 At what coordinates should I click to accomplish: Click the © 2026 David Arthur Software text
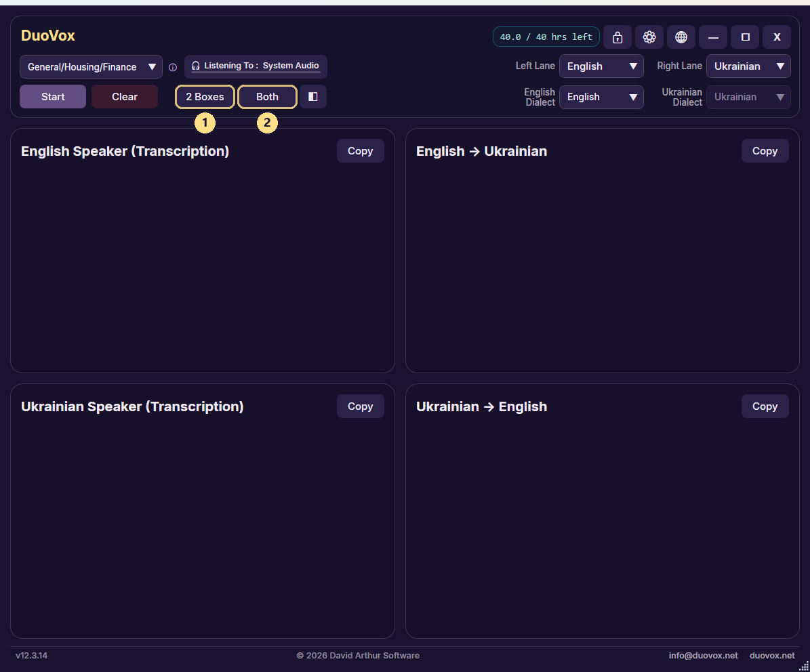click(358, 656)
